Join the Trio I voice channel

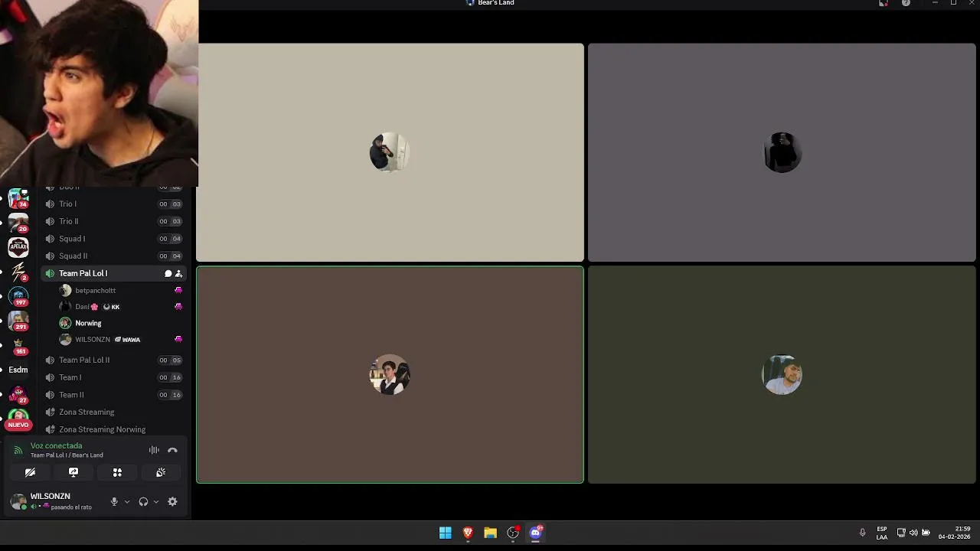[x=113, y=204]
